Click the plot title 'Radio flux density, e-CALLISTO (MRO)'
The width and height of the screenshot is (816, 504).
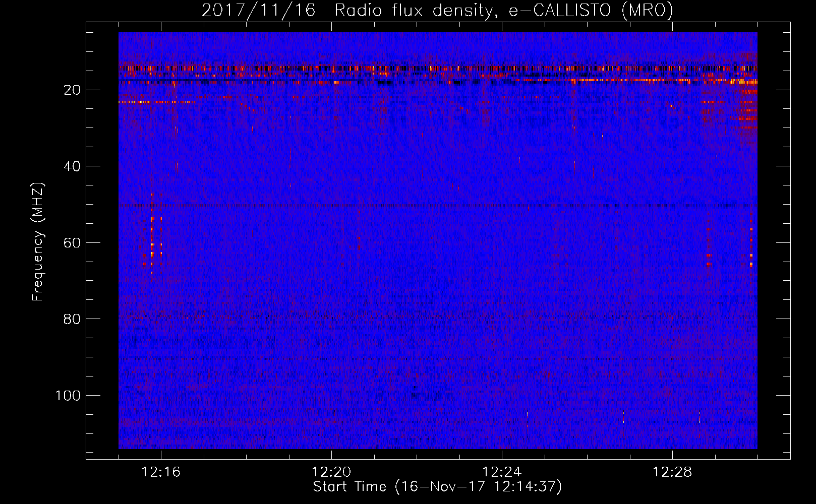pyautogui.click(x=504, y=10)
